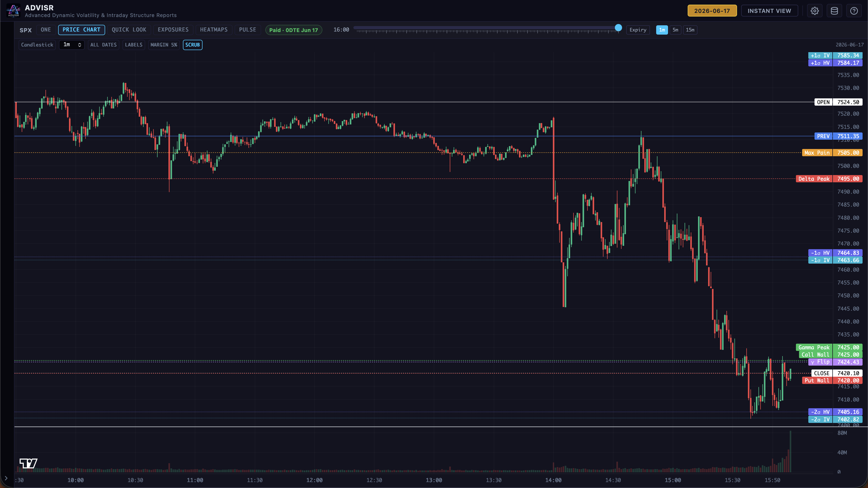The image size is (868, 488).
Task: Open the Candlestick chart type selector
Action: 37,45
